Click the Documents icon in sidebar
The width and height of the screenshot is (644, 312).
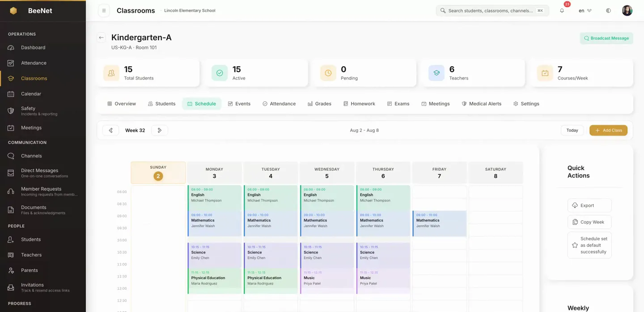11,210
